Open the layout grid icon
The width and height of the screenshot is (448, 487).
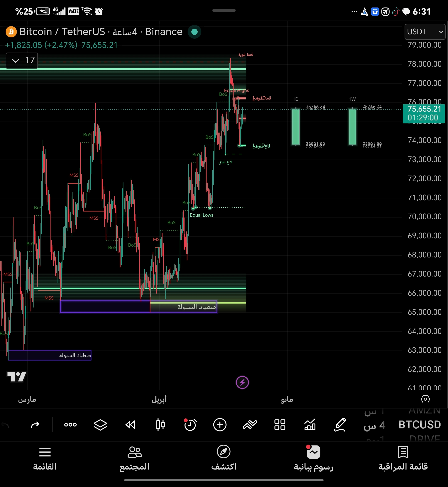coord(280,425)
